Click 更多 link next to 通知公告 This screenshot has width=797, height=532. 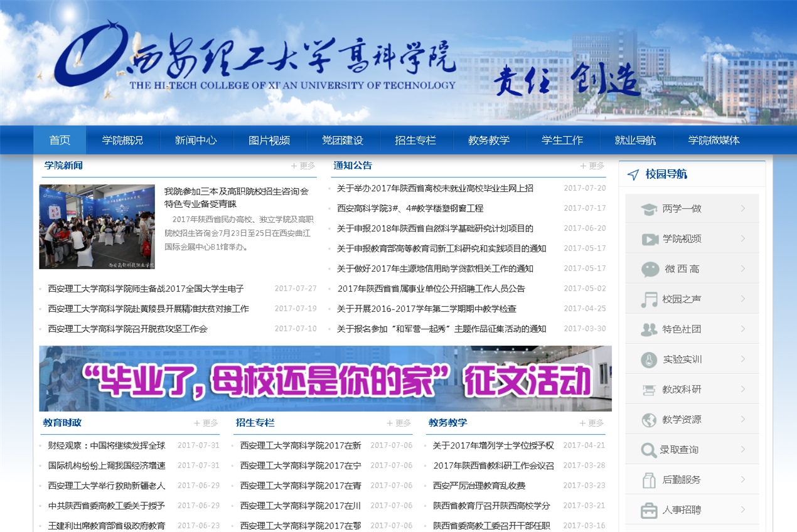click(x=592, y=166)
